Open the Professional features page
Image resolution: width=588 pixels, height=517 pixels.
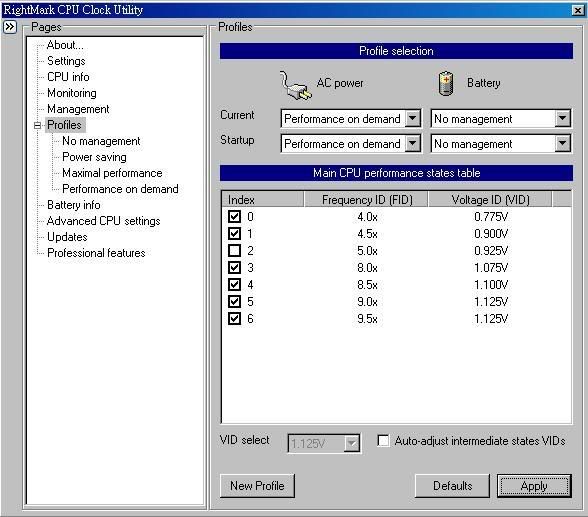point(96,253)
